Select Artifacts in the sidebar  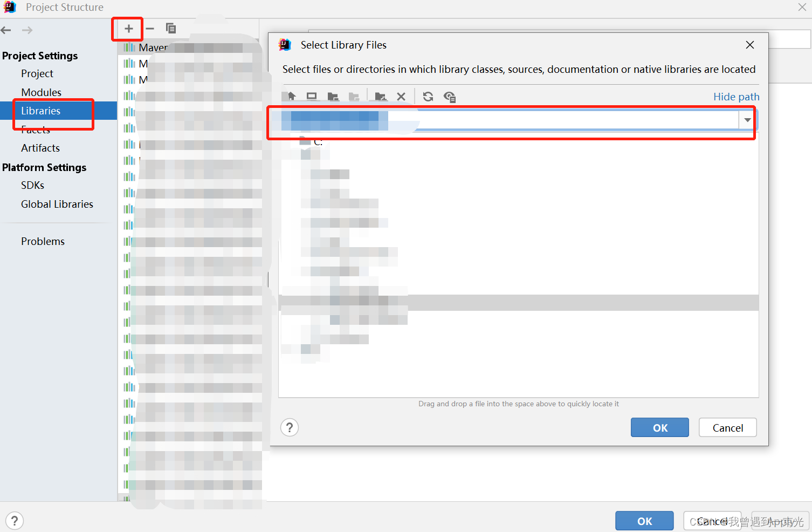pyautogui.click(x=40, y=148)
